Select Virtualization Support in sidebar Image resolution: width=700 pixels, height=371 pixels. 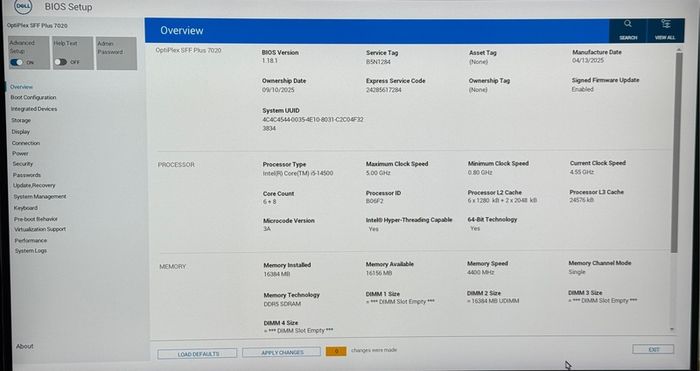pos(40,229)
